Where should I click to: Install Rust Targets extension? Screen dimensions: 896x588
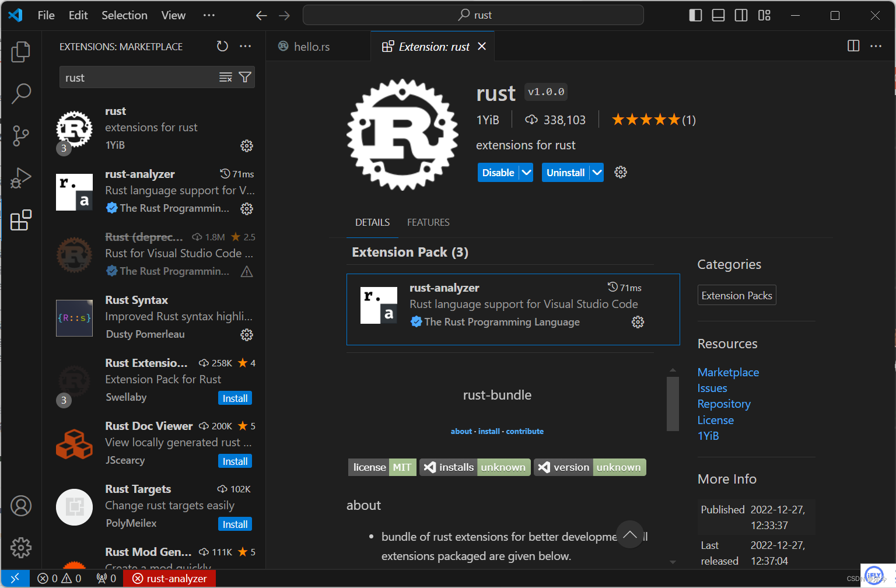tap(235, 524)
